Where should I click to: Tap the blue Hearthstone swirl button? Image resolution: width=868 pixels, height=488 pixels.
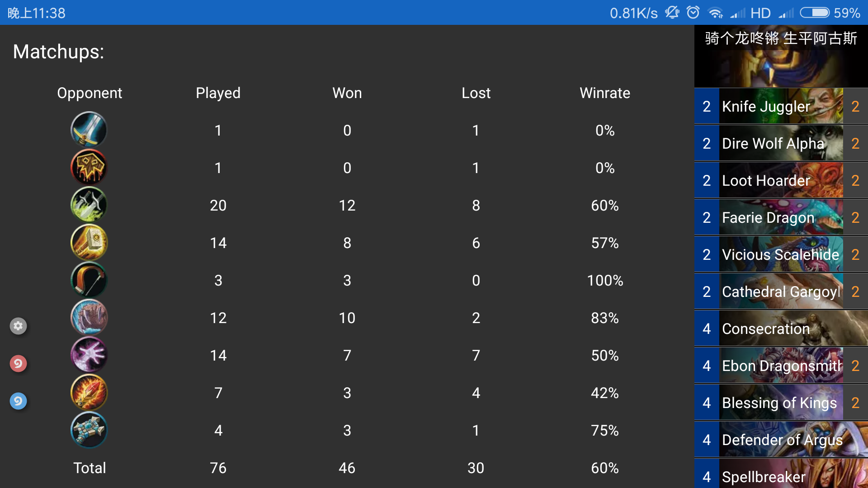(19, 401)
